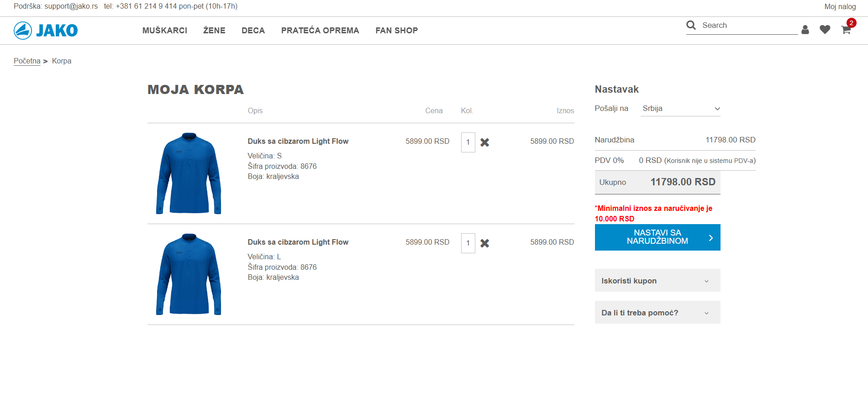The width and height of the screenshot is (868, 414).
Task: Open the Moj nalog link
Action: point(840,7)
